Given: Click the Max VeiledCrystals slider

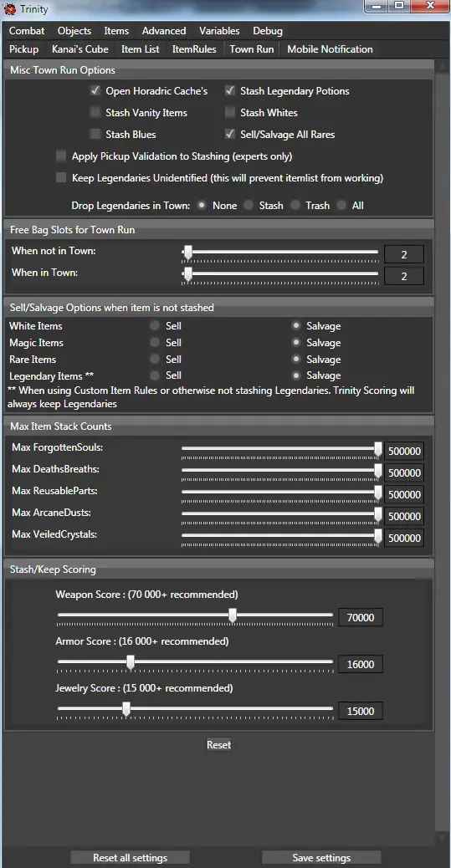Looking at the screenshot, I should [x=282, y=536].
